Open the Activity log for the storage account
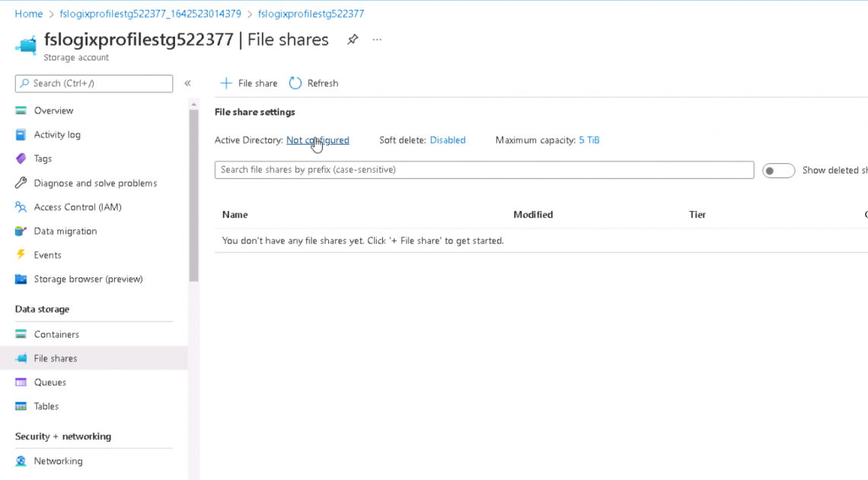Screen dimensions: 868x480 click(58, 134)
